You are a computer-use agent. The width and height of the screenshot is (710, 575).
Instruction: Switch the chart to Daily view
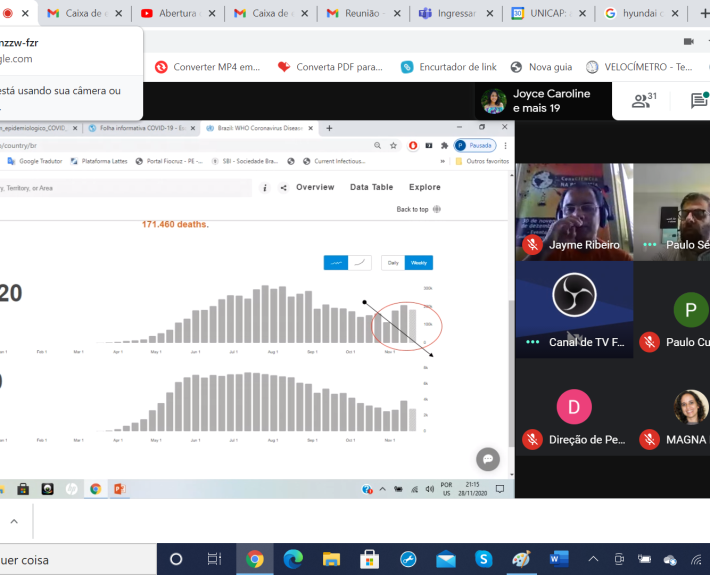click(393, 262)
